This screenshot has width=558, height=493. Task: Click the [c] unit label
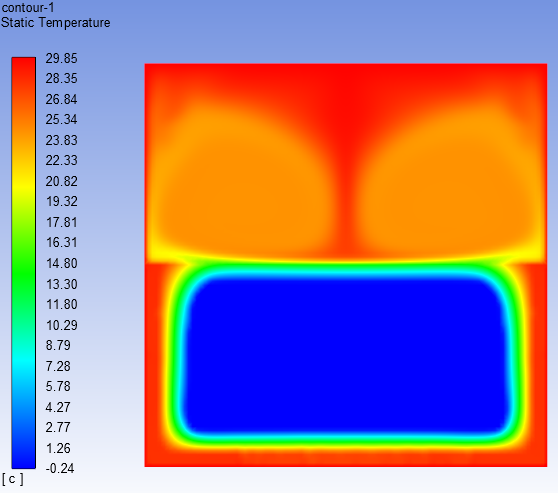click(x=12, y=479)
